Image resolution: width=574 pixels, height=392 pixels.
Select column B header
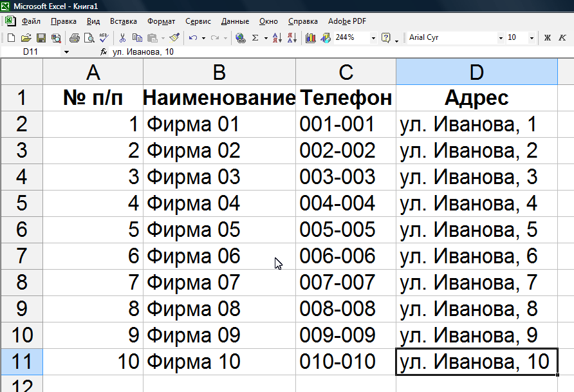click(x=219, y=71)
